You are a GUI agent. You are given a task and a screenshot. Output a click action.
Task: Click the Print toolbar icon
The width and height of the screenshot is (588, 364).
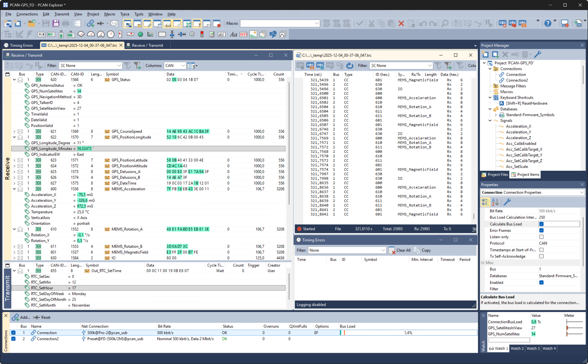click(x=66, y=23)
